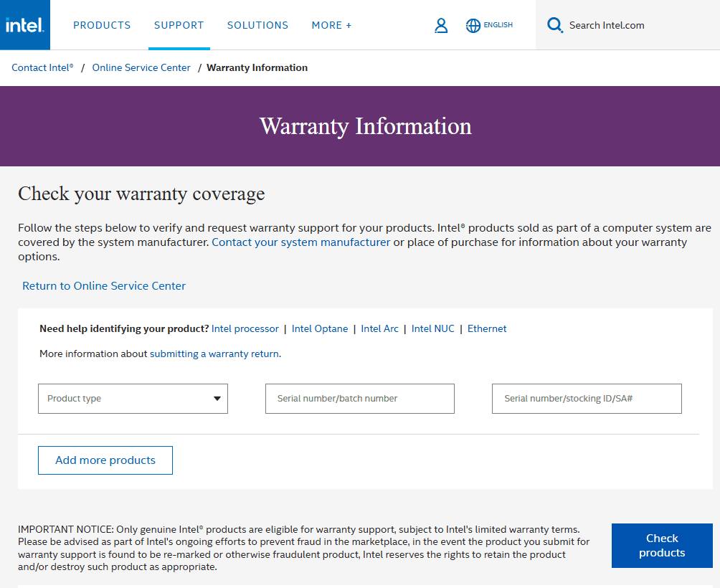Click Add more products button

tap(105, 460)
